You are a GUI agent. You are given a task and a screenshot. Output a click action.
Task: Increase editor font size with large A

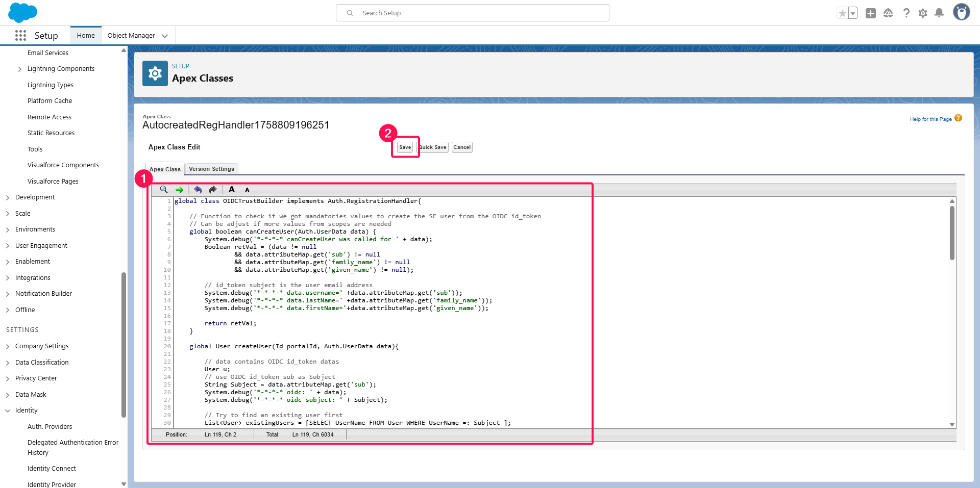[x=232, y=190]
